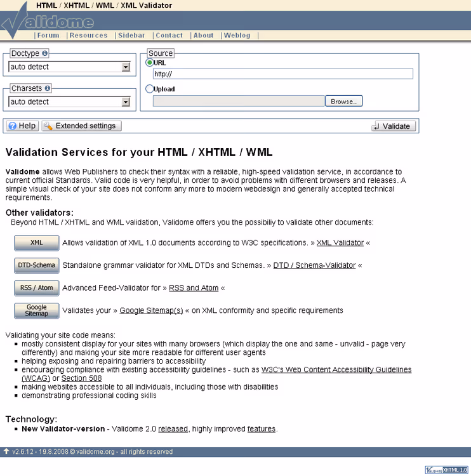Open the Weblog menu item
The image size is (471, 476).
tap(237, 35)
